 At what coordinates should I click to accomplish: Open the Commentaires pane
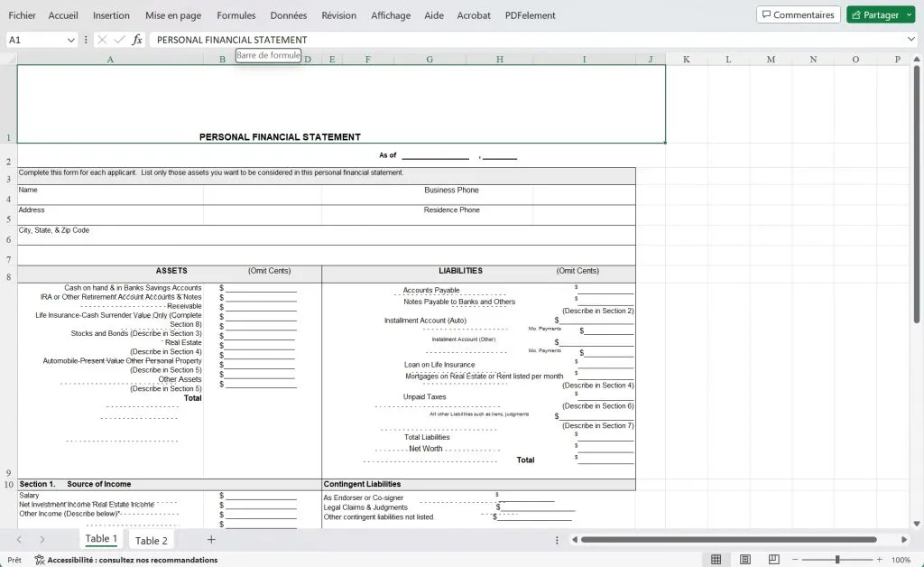[798, 14]
